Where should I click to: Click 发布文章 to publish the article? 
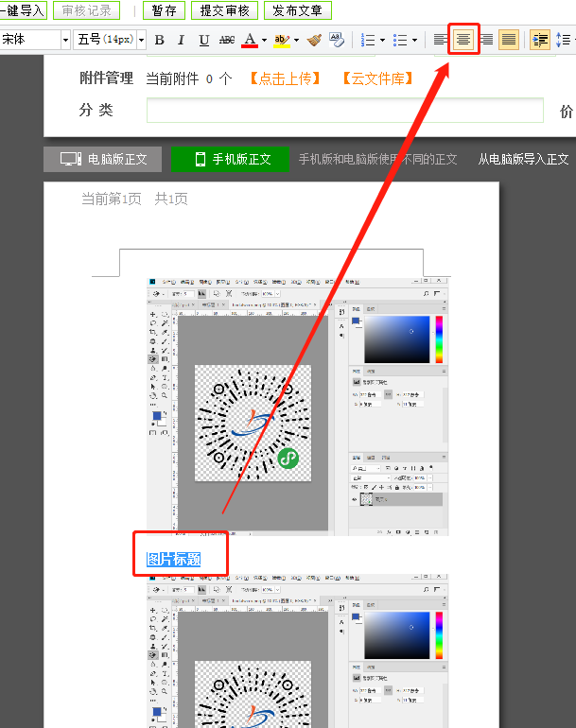click(x=298, y=10)
